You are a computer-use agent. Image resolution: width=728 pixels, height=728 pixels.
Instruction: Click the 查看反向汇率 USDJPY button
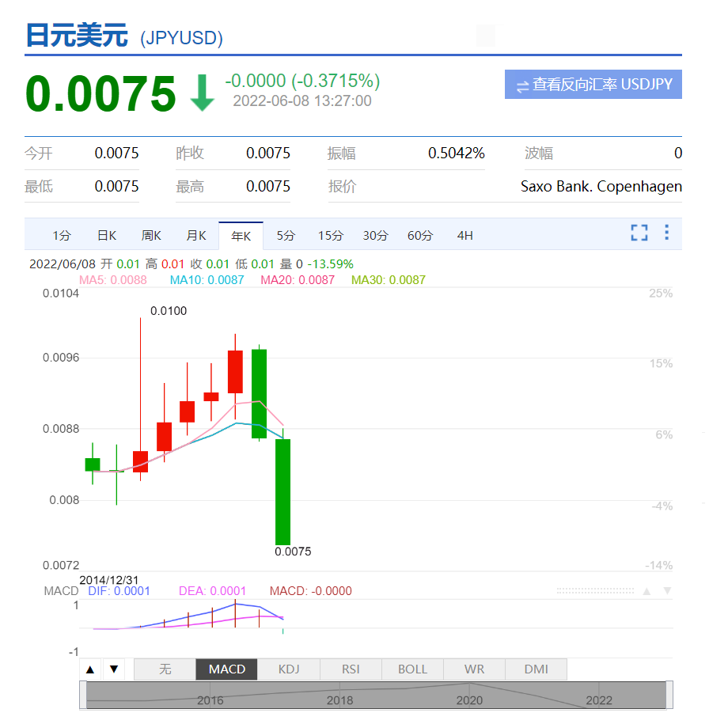[x=593, y=85]
